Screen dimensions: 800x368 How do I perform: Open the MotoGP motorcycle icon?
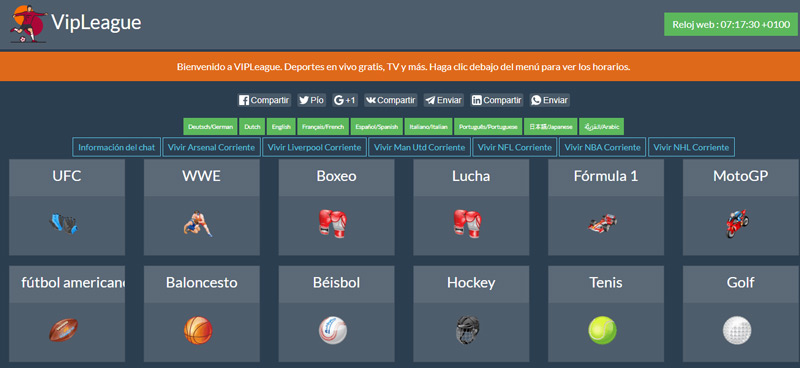point(737,223)
